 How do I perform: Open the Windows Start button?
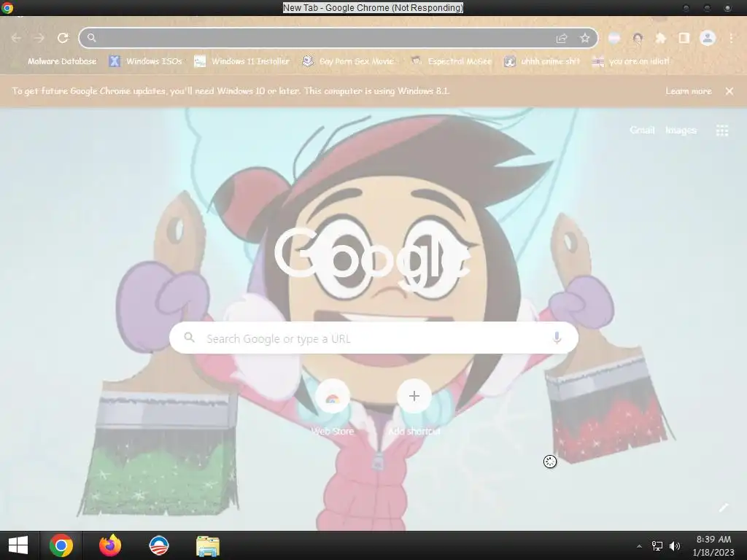18,545
